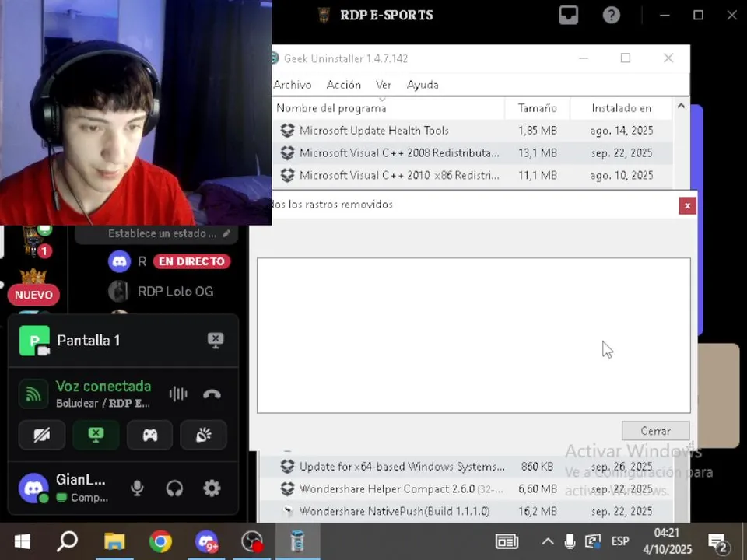This screenshot has width=747, height=560.
Task: Open Windows search magnifier in taskbar
Action: pos(68,541)
